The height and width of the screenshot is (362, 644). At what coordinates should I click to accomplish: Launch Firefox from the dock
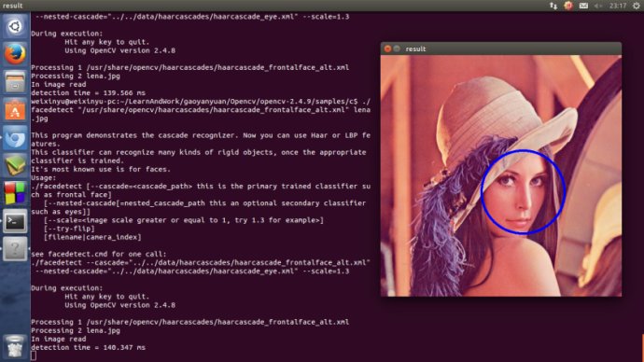15,54
